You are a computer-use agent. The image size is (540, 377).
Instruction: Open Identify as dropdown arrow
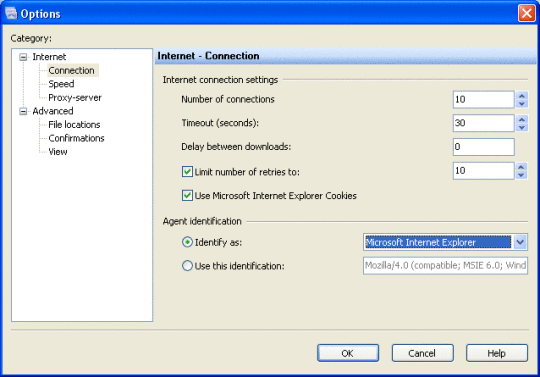pyautogui.click(x=520, y=242)
